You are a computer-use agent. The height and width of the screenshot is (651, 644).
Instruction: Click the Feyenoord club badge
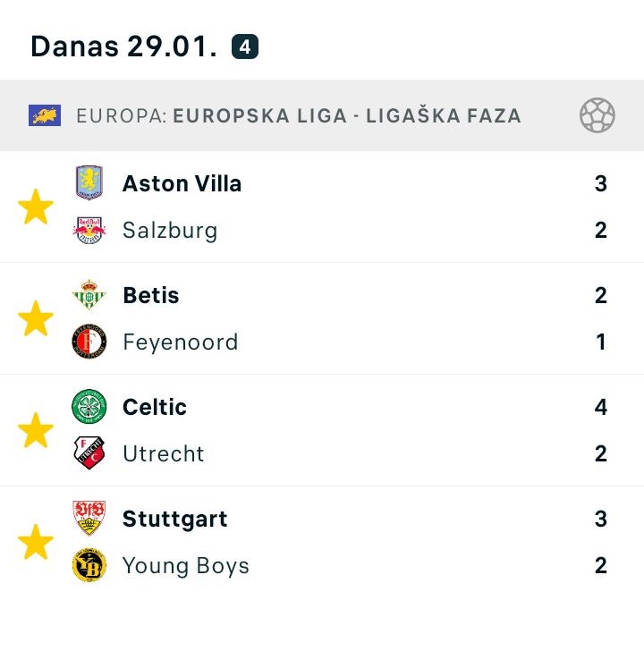point(89,342)
